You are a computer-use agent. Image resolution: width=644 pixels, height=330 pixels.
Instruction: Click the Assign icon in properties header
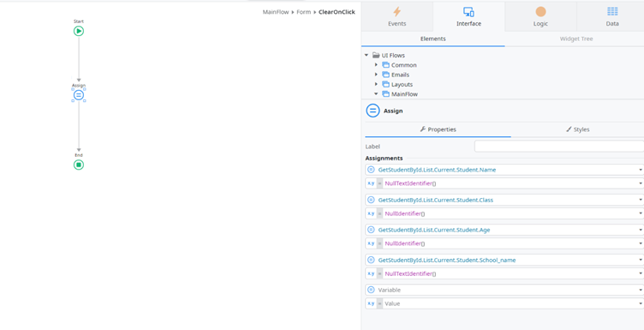click(x=373, y=111)
